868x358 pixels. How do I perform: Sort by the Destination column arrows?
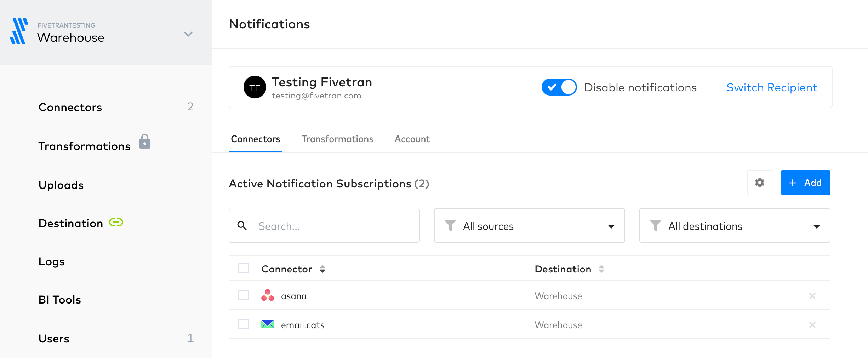point(601,269)
